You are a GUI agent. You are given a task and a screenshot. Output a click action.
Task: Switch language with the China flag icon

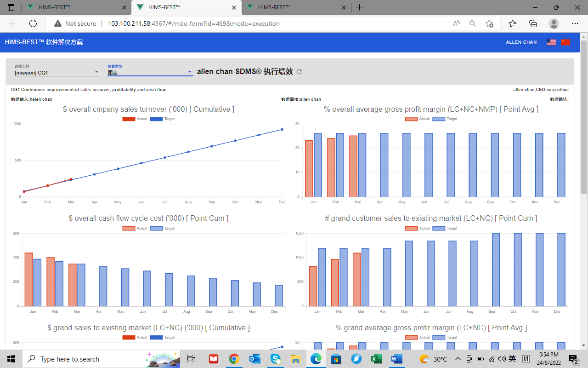click(565, 42)
